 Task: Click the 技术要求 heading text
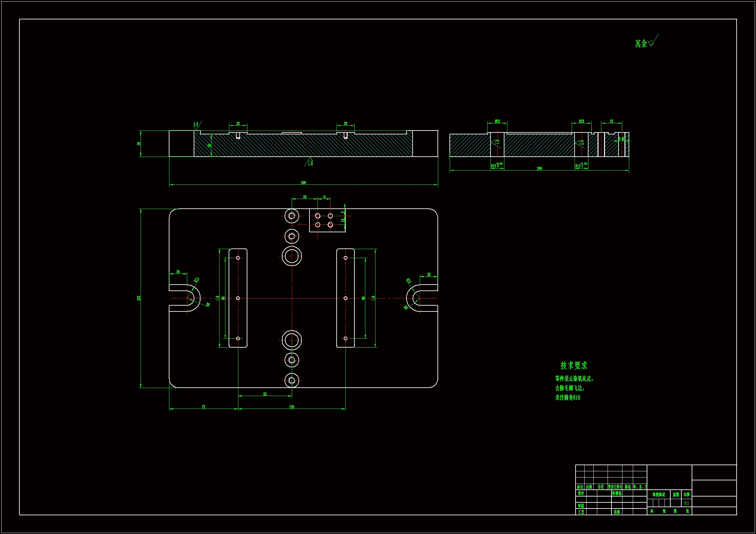(x=574, y=366)
